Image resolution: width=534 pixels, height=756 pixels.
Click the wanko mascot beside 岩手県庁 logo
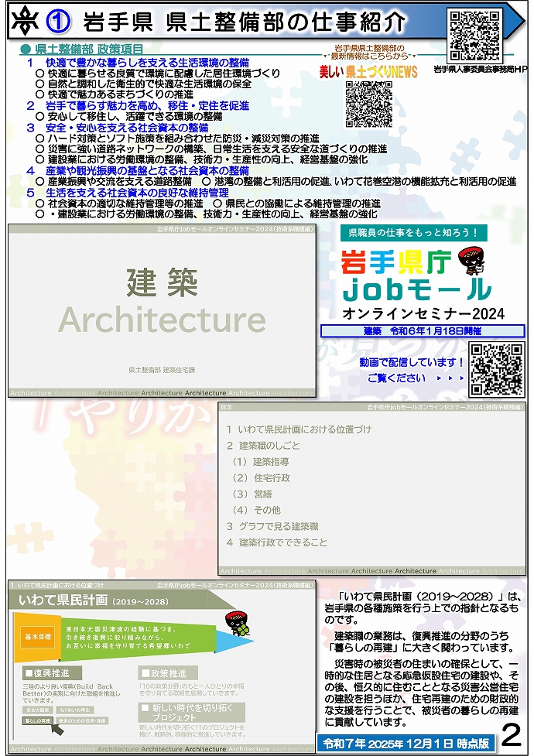point(471,262)
